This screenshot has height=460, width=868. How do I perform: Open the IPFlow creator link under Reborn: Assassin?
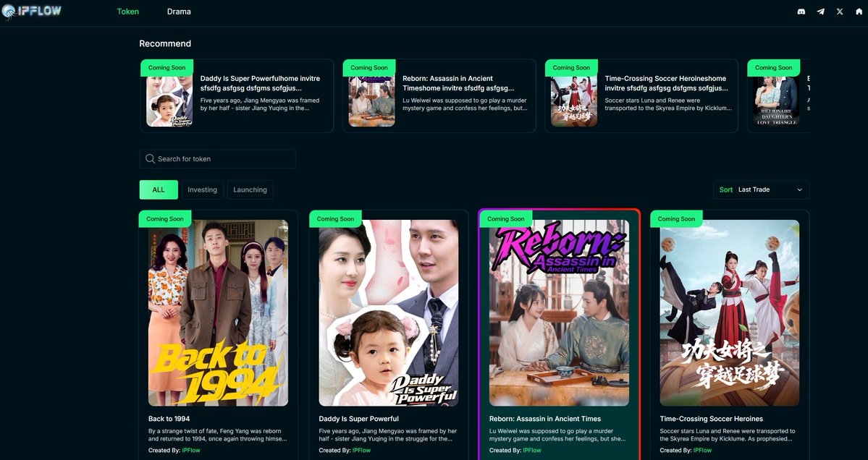532,450
